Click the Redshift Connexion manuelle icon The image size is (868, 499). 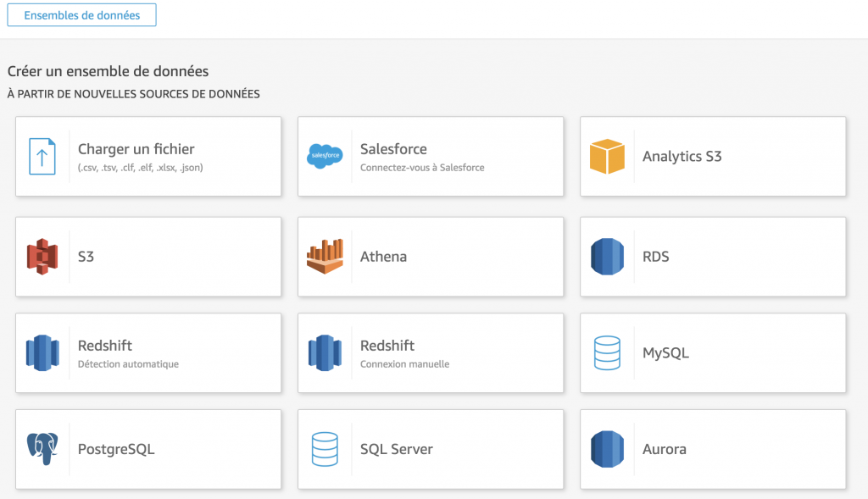pyautogui.click(x=325, y=353)
